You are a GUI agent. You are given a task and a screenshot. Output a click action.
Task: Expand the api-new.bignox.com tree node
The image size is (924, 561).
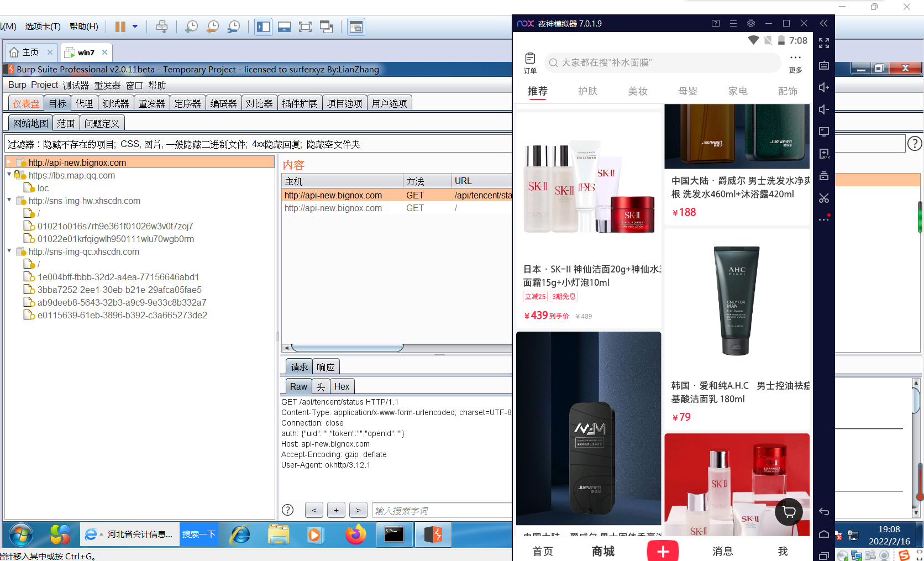[x=9, y=162]
